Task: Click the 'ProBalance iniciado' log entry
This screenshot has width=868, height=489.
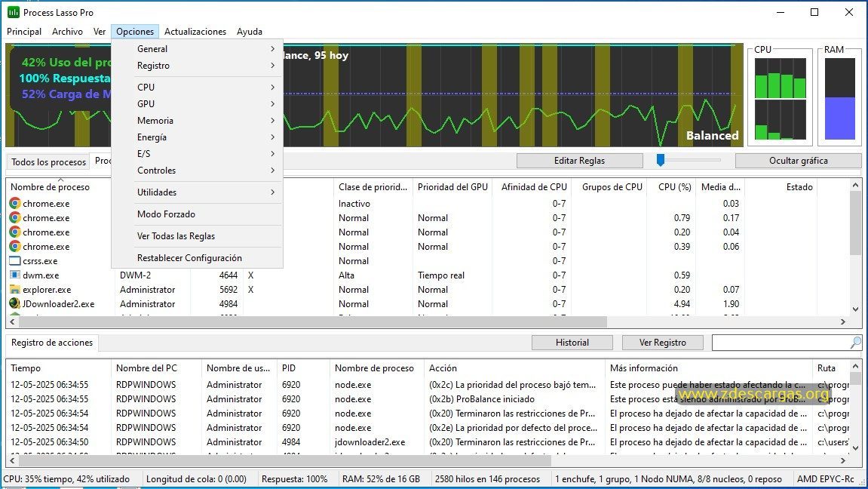Action: click(x=482, y=399)
